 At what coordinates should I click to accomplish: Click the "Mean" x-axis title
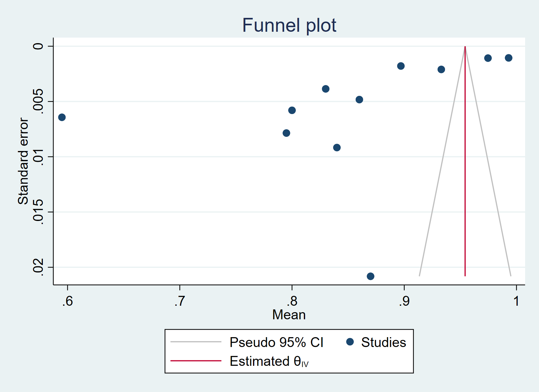coord(289,315)
